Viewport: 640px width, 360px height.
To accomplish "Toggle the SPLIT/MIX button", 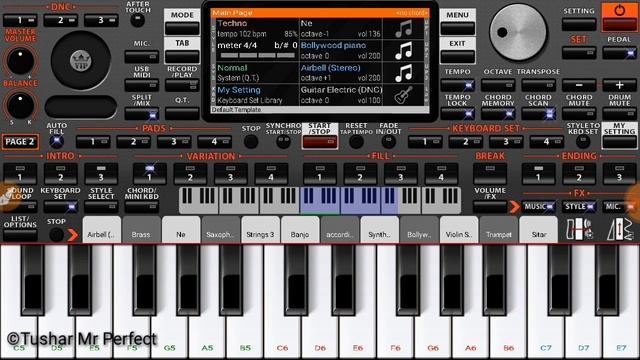I will tap(142, 114).
